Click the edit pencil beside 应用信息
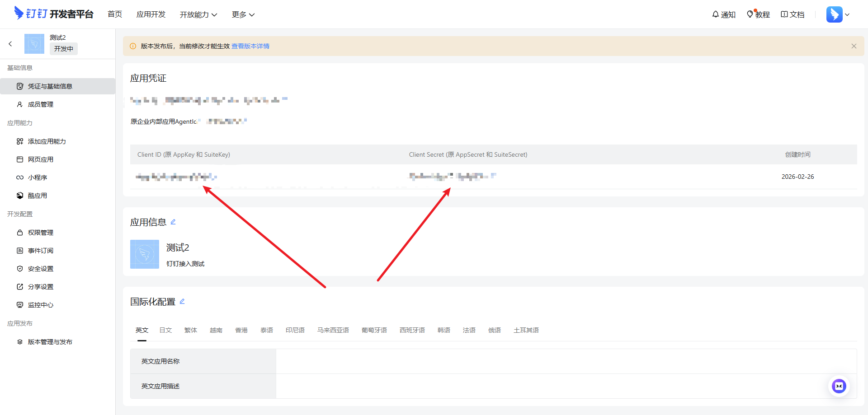Viewport: 868px width, 415px height. pyautogui.click(x=173, y=222)
